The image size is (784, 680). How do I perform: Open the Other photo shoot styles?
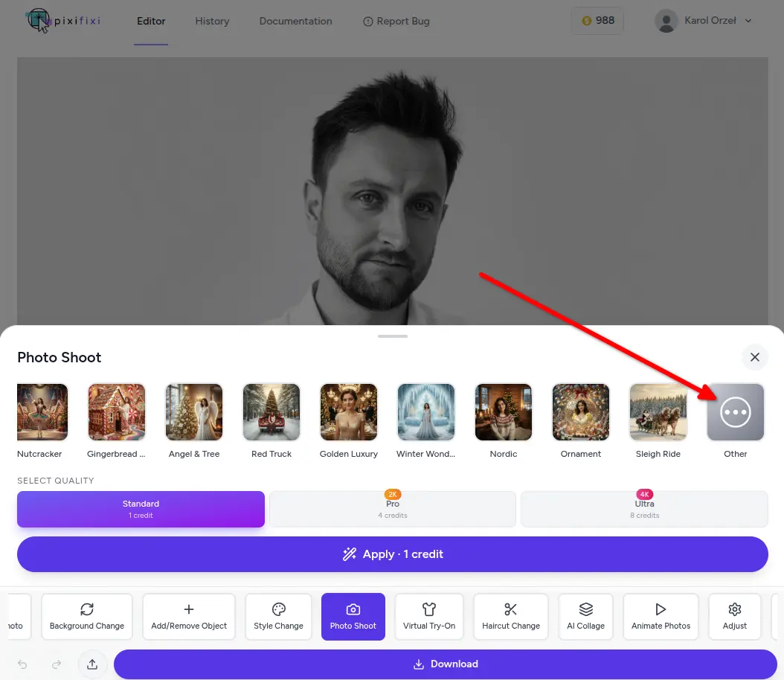pyautogui.click(x=735, y=412)
